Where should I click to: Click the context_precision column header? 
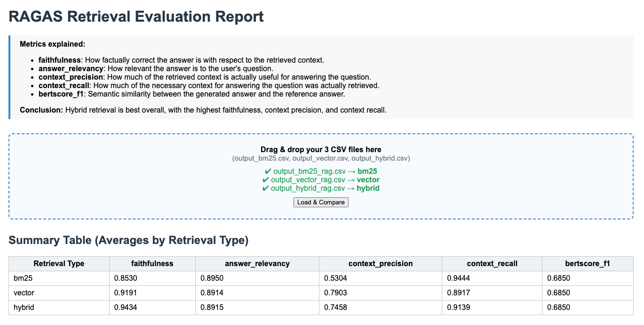(381, 264)
